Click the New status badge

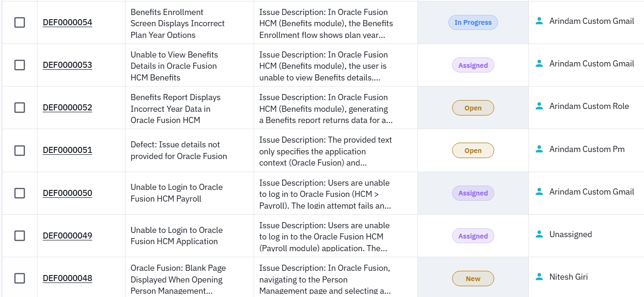pyautogui.click(x=473, y=279)
